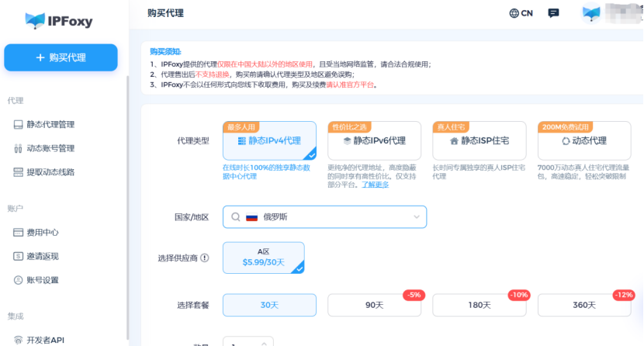644x346 pixels.
Task: Click the 了解更多 link
Action: coord(375,185)
